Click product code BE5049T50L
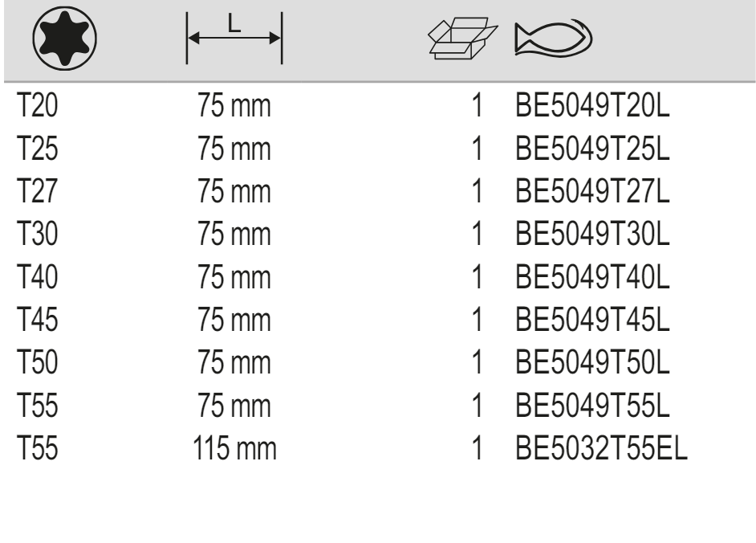This screenshot has width=756, height=543. pyautogui.click(x=593, y=363)
